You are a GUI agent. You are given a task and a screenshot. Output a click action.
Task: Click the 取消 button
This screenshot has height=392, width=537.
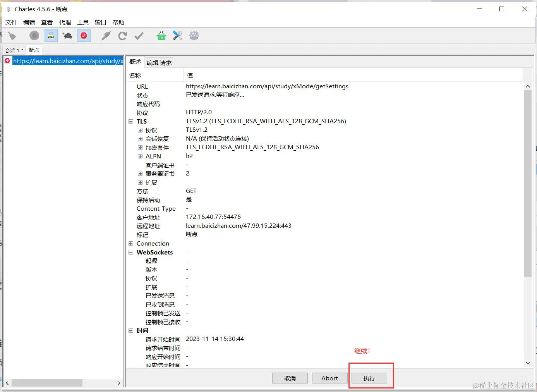coord(290,378)
